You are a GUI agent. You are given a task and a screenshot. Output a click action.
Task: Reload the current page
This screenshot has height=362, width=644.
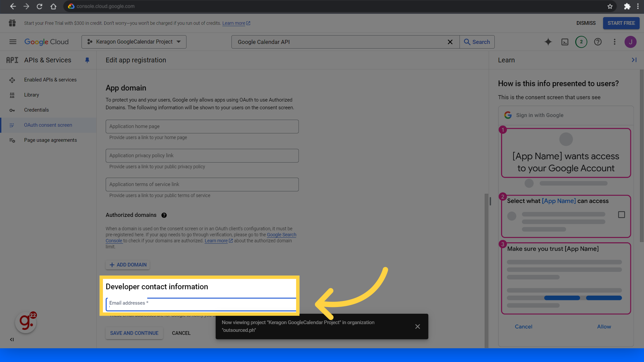pos(39,6)
